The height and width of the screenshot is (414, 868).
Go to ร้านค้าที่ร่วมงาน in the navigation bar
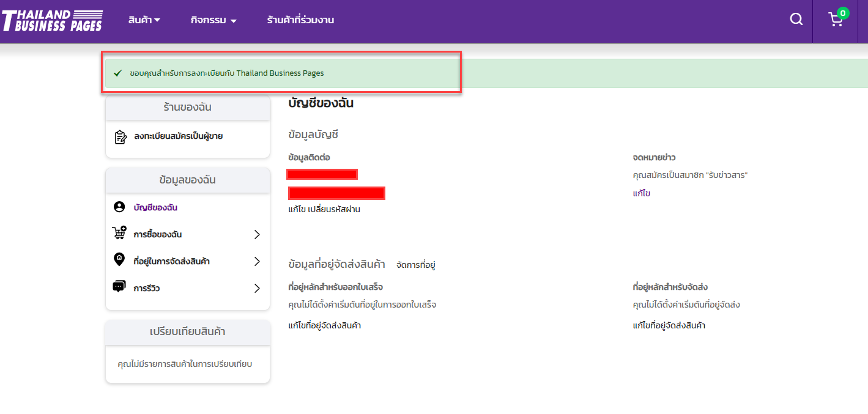[x=300, y=20]
